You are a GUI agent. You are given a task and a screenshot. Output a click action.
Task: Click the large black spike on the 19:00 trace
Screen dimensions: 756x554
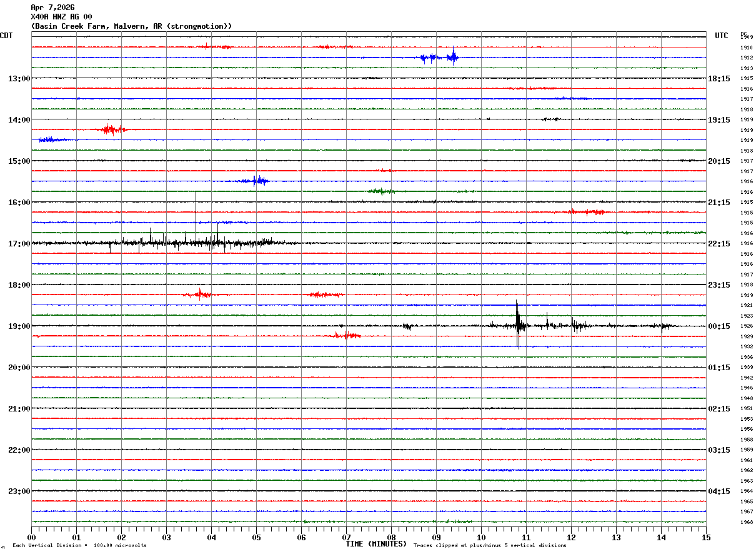coord(517,324)
